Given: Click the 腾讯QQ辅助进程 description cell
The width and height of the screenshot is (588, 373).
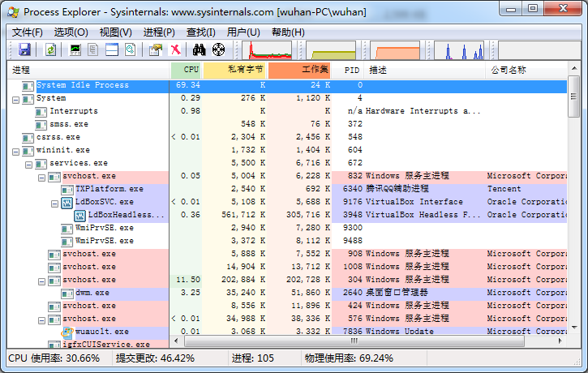Looking at the screenshot, I should [397, 189].
